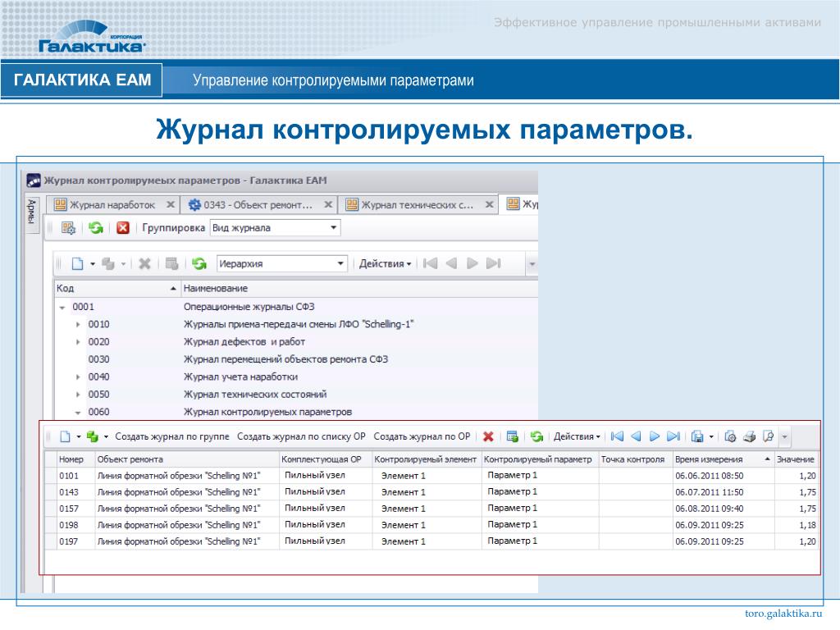This screenshot has height=630, width=840.
Task: Click the red close icon beside Группировка
Action: (x=123, y=228)
